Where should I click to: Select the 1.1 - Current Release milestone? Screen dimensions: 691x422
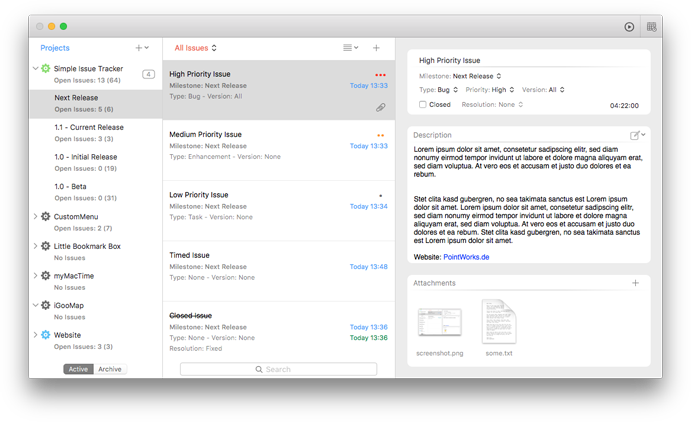tap(96, 133)
